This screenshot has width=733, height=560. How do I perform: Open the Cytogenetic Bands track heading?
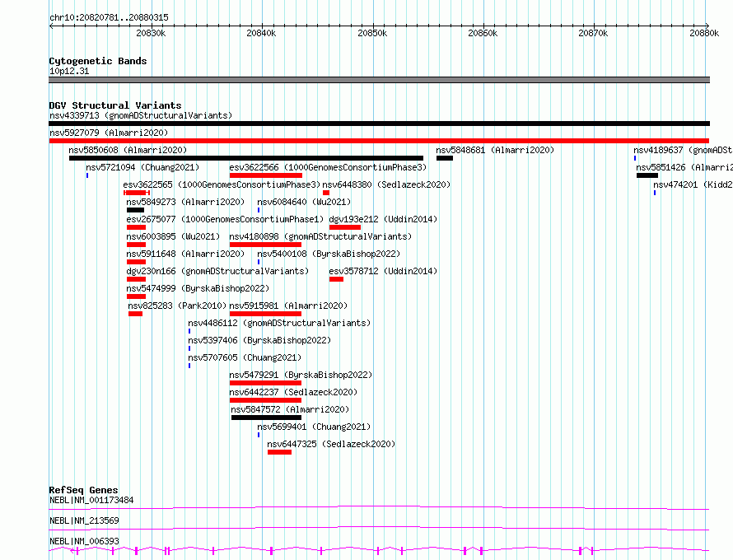click(98, 61)
